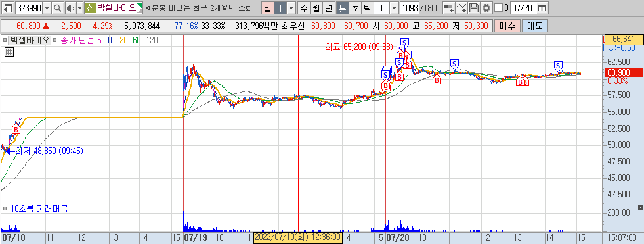Click the small square before 종가 단순
Screen dimensions: 644x244
(x=54, y=40)
